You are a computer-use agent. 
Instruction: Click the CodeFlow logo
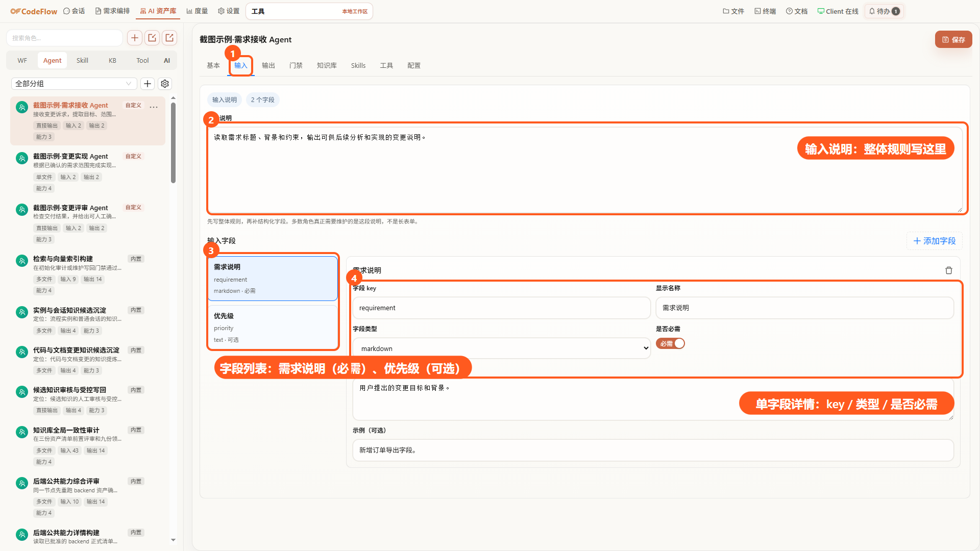34,11
